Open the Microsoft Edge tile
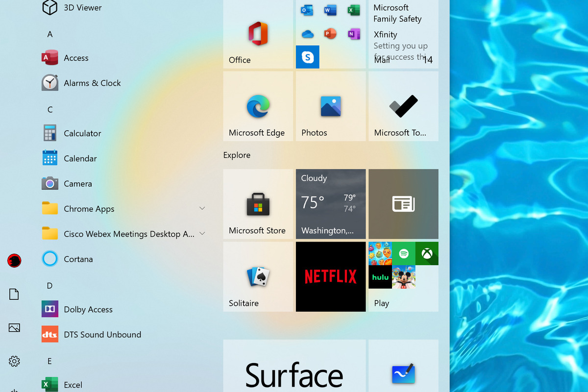This screenshot has width=588, height=392. (258, 106)
